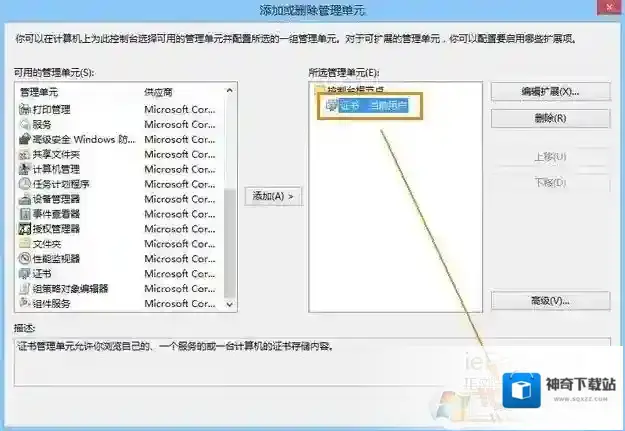This screenshot has height=431, width=625.
Task: Click the 删除(R) button
Action: tap(550, 118)
